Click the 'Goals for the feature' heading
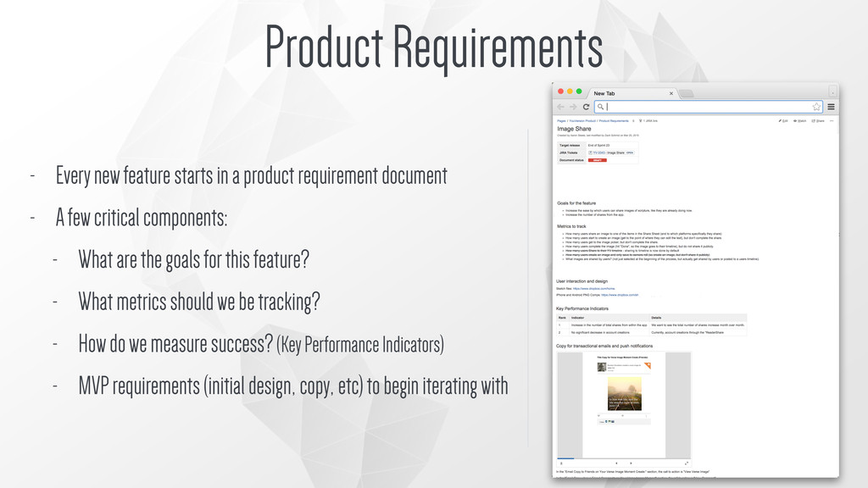Viewport: 868px width, 488px height. click(x=576, y=203)
